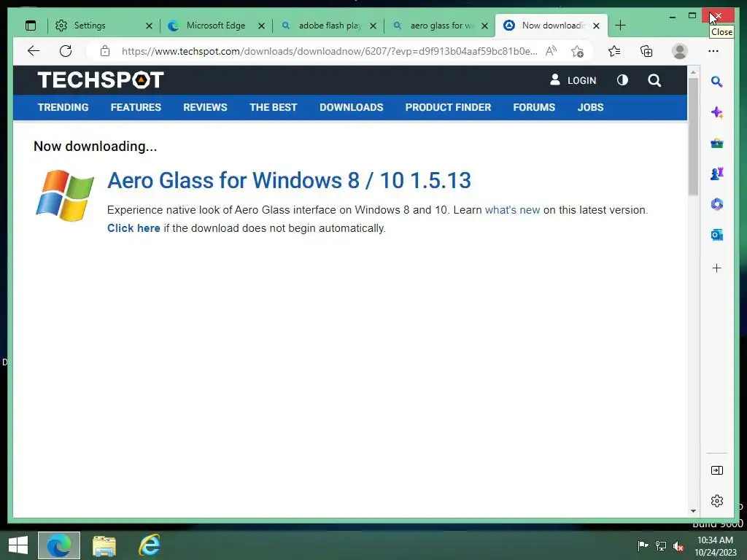
Task: Add a new sidebar app
Action: [x=717, y=268]
